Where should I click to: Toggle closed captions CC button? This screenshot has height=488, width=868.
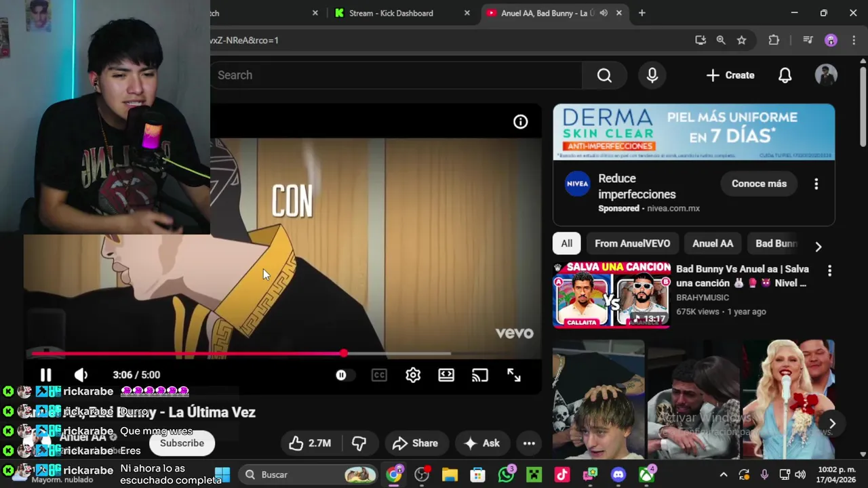point(379,375)
